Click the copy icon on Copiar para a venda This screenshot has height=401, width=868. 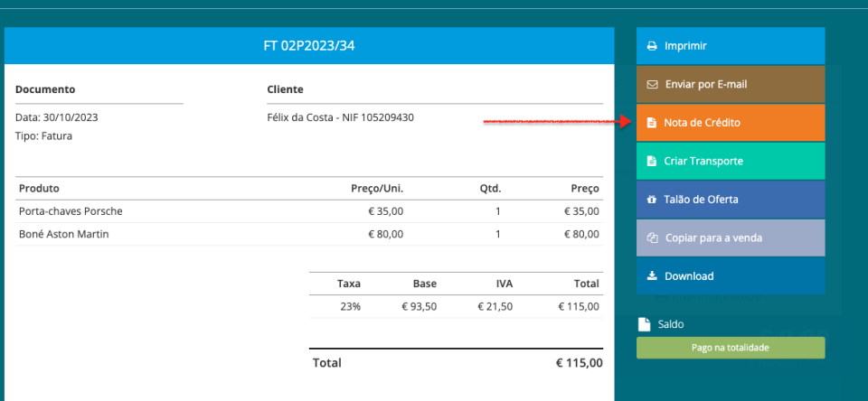(x=652, y=238)
